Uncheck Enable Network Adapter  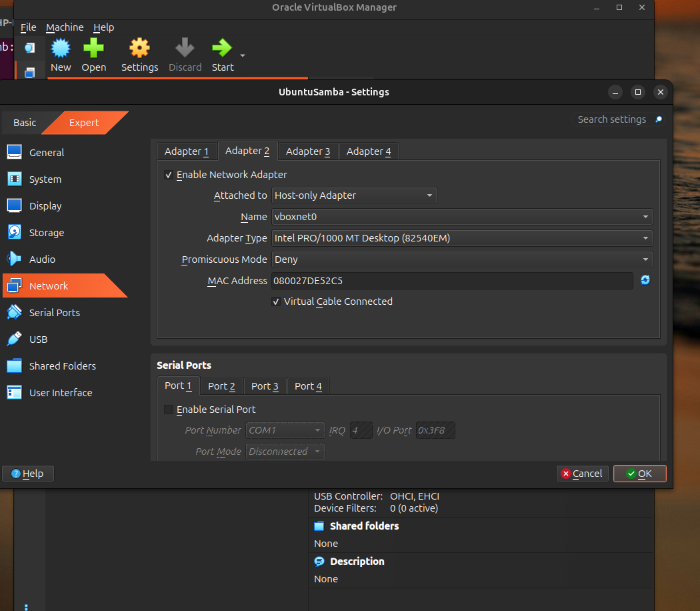[169, 175]
